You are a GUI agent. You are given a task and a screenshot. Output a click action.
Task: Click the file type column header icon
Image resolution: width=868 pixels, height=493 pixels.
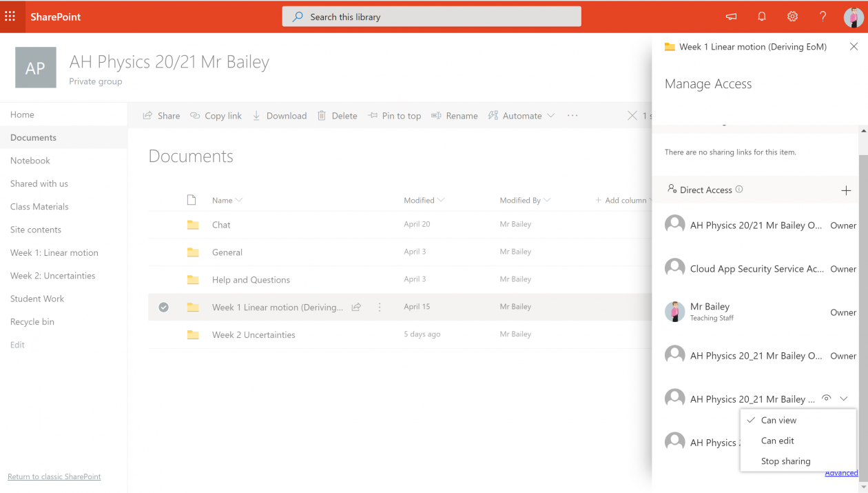[x=192, y=200]
